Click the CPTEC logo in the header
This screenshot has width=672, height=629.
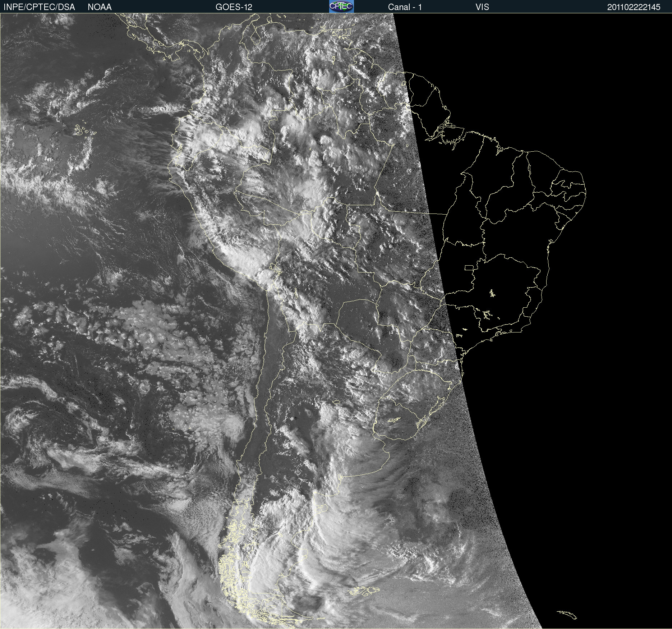341,6
